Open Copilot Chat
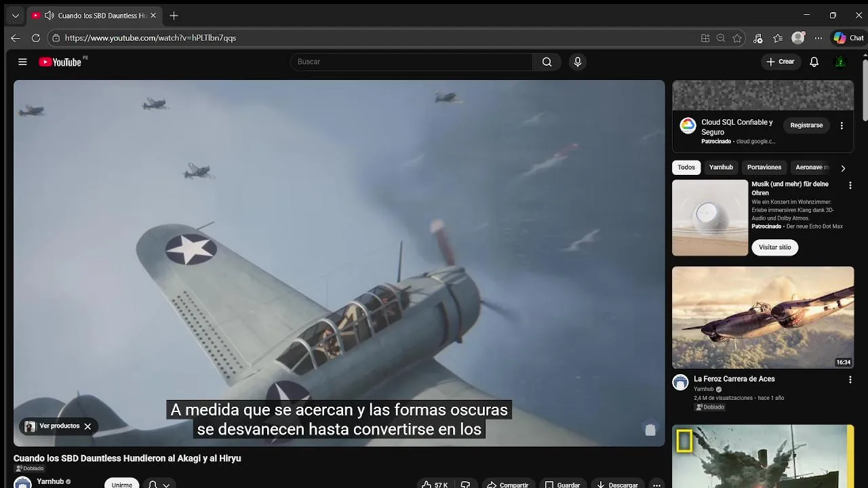This screenshot has height=488, width=868. (x=848, y=38)
